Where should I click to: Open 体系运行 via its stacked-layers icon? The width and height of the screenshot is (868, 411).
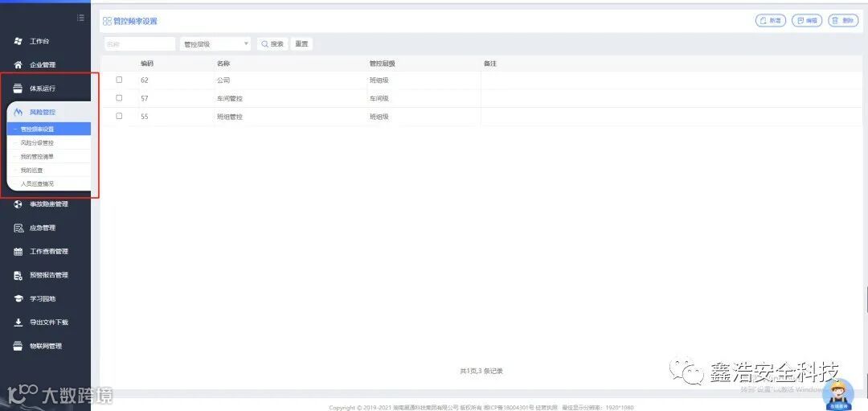(18, 88)
